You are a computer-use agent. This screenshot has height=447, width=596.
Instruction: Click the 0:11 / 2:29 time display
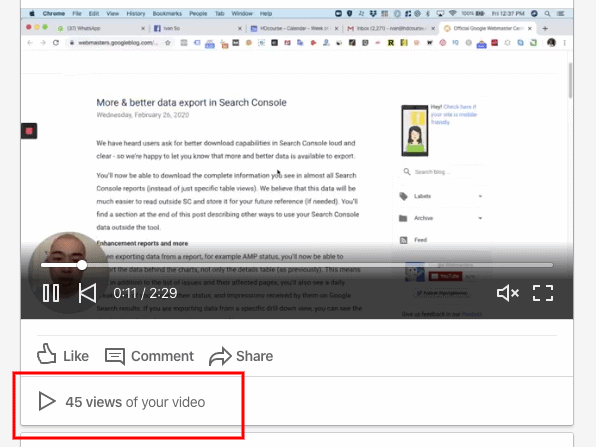coord(145,293)
